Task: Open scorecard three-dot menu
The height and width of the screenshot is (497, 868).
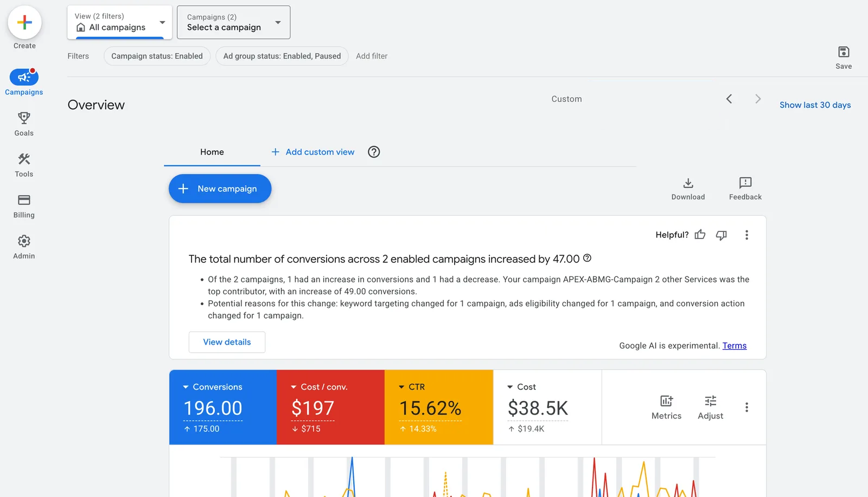Action: [746, 407]
